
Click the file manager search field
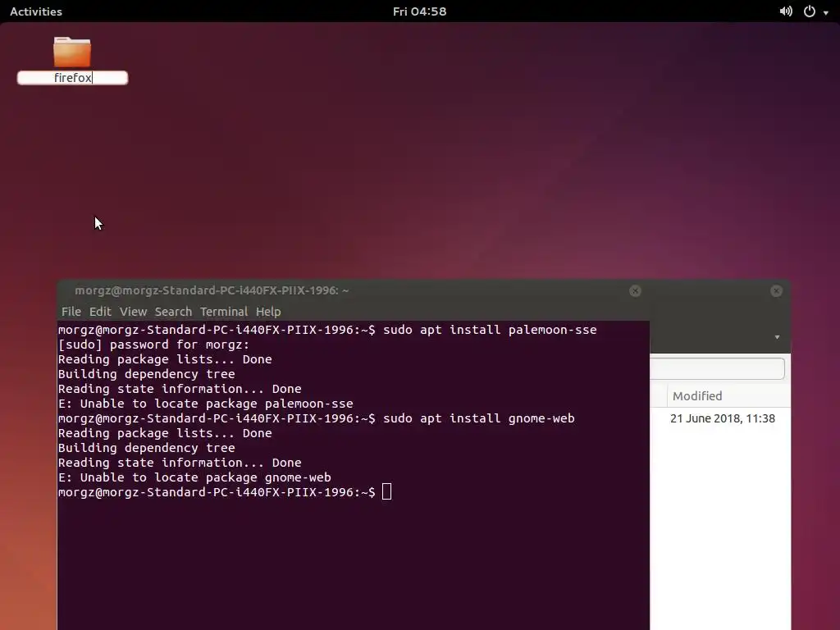(x=717, y=368)
